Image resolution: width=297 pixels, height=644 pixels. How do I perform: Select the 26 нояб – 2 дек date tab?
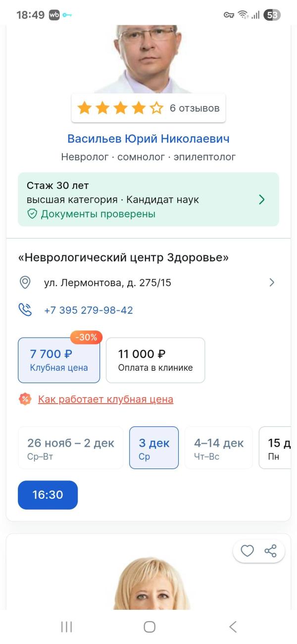[71, 448]
